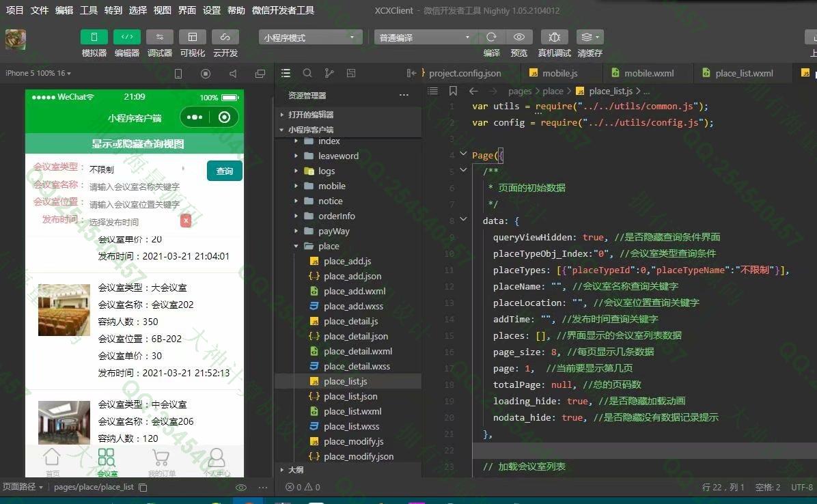Open the 页面路径 dropdown in the status bar
Viewport: 817px width, 504px height.
point(23,488)
